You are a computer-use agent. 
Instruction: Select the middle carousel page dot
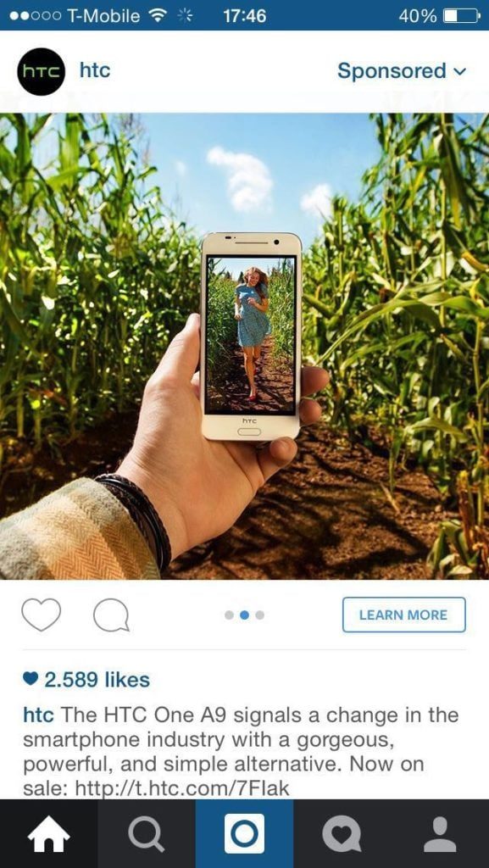click(244, 615)
